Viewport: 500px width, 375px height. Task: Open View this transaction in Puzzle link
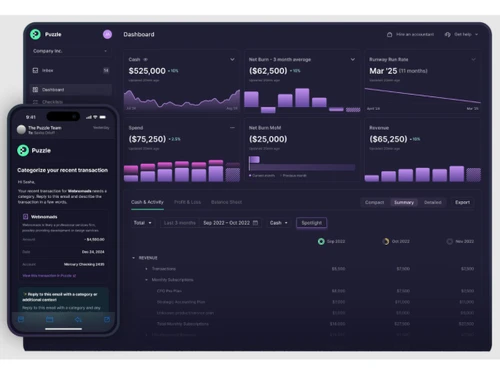tap(49, 276)
